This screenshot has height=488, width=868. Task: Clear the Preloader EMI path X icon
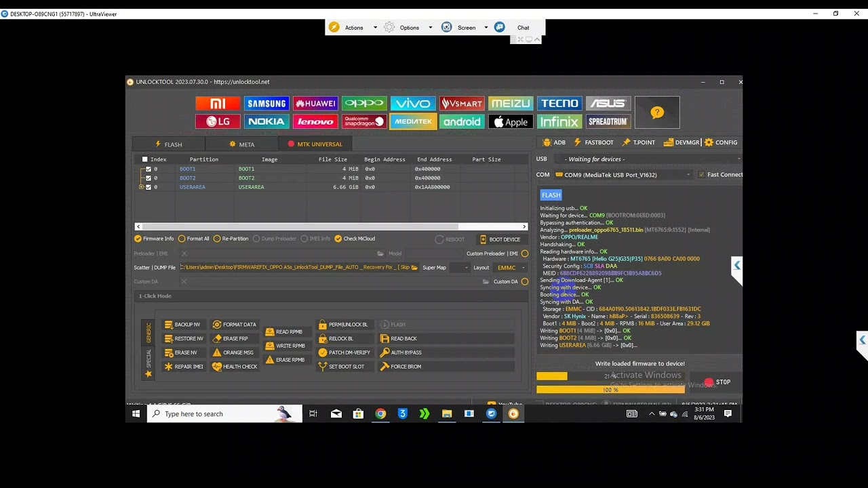[184, 253]
